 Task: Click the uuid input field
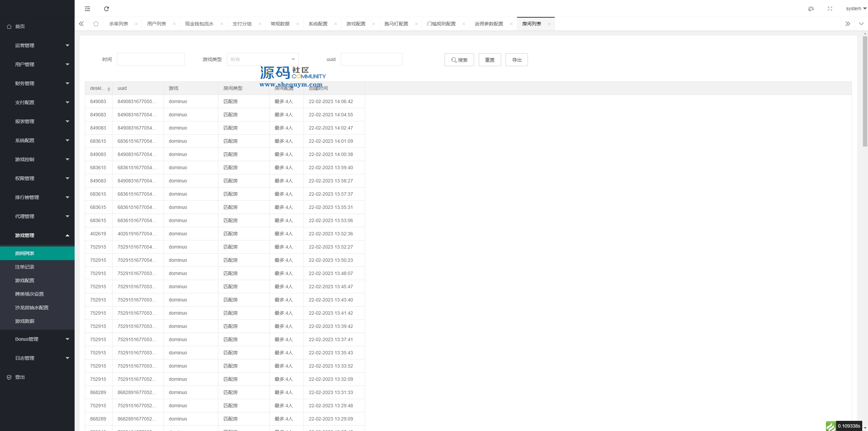(x=371, y=59)
